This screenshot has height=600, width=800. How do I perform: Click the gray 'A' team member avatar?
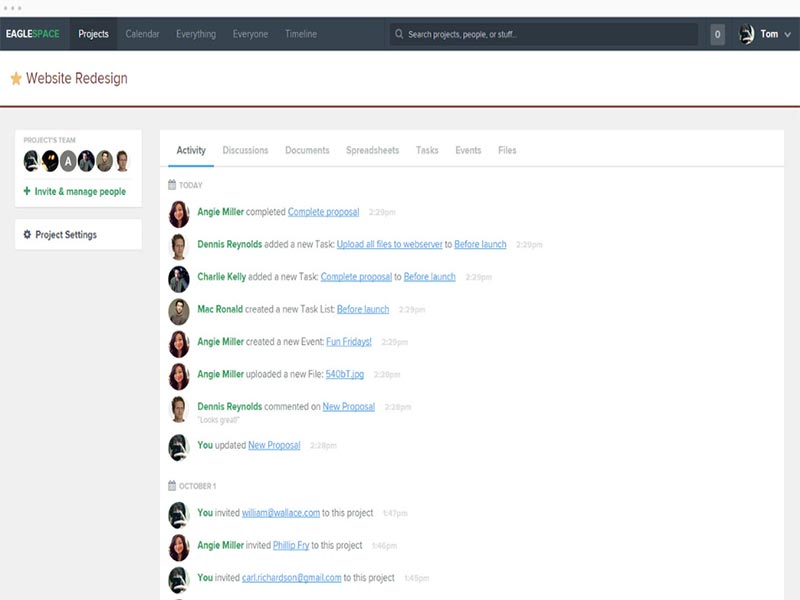(68, 161)
